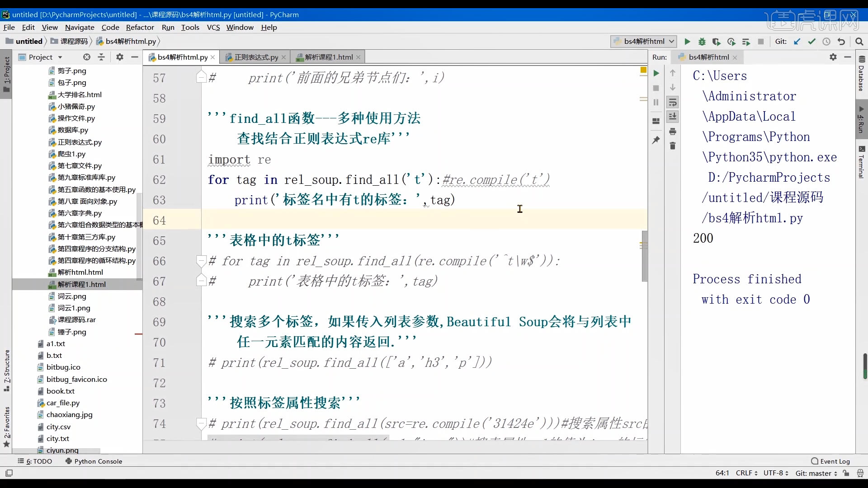Run bs4解析html with the green toolbar play icon
The width and height of the screenshot is (868, 488).
click(687, 42)
